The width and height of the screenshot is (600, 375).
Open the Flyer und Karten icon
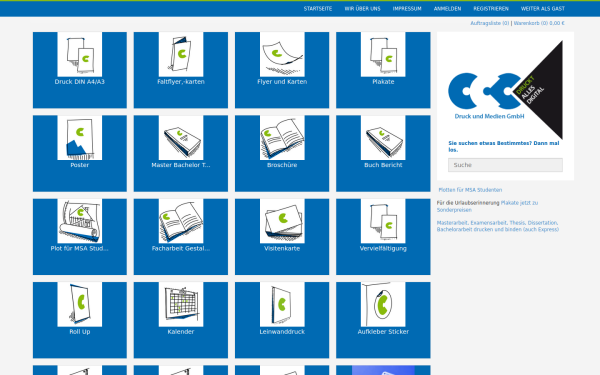[282, 54]
